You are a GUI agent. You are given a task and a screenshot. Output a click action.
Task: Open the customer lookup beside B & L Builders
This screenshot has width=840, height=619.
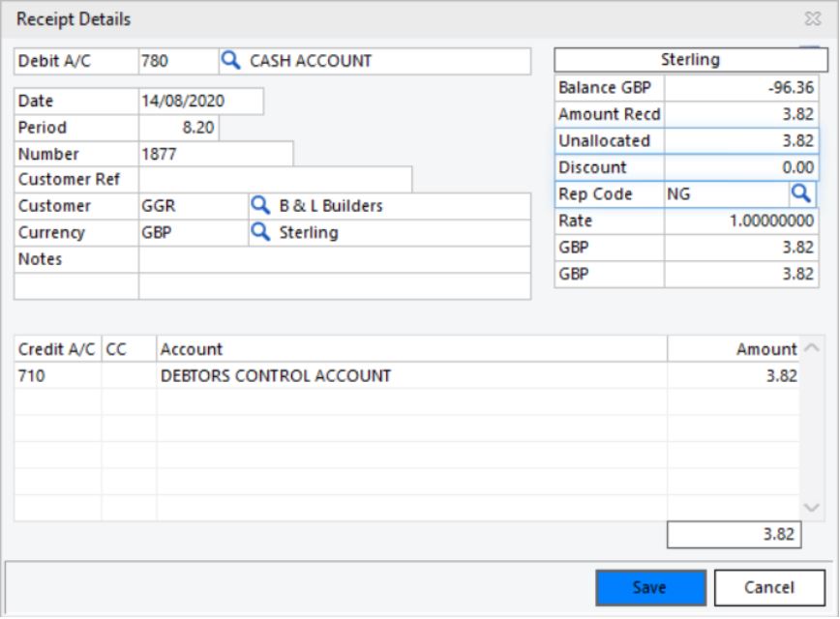click(x=261, y=205)
